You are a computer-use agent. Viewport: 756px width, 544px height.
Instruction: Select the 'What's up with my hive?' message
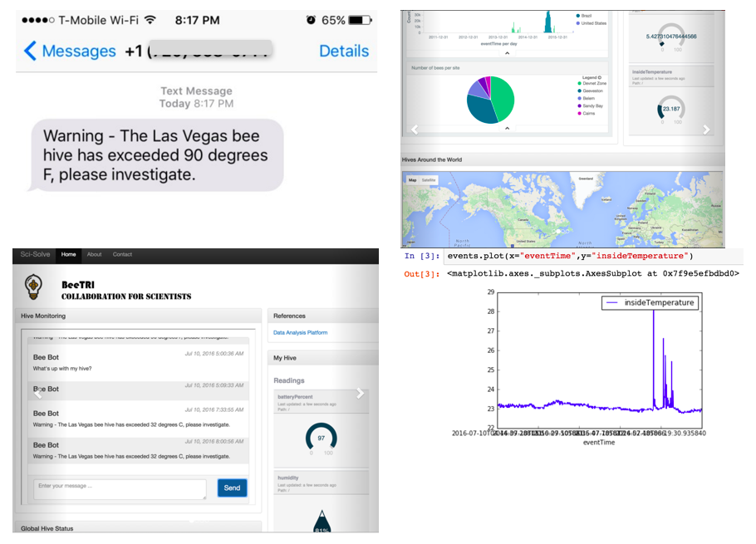click(62, 369)
